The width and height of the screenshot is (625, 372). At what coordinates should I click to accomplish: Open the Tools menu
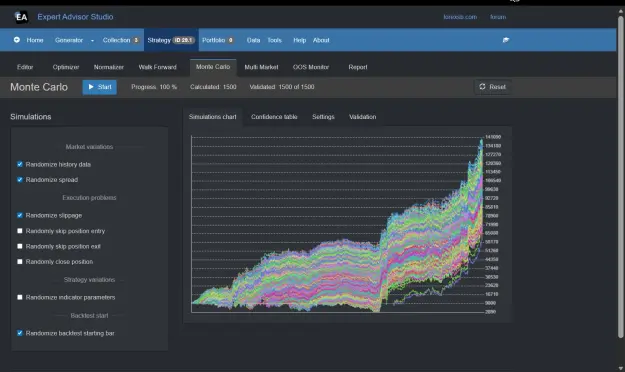click(274, 40)
